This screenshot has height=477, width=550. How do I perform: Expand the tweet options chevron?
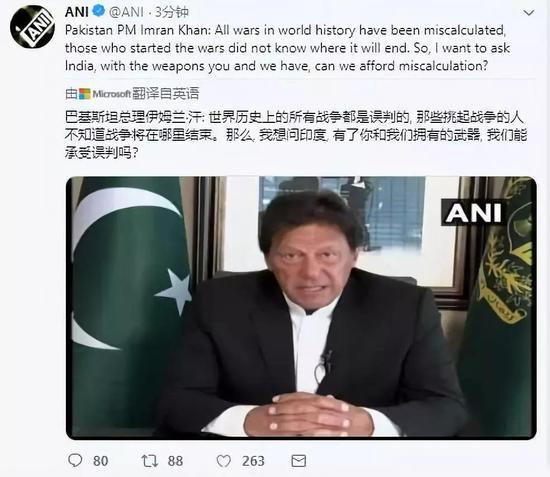pyautogui.click(x=529, y=13)
